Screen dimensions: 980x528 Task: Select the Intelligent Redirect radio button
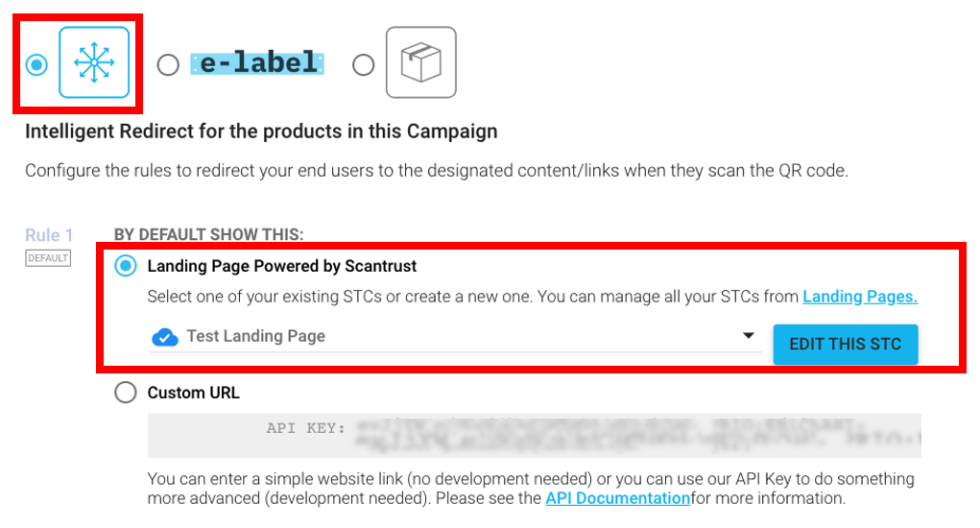[36, 64]
